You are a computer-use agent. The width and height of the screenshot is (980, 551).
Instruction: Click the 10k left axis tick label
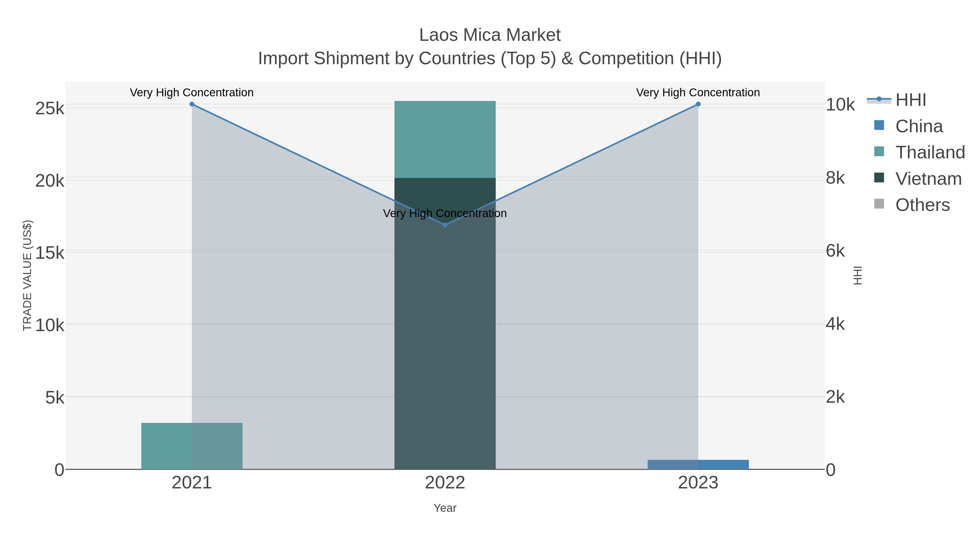[x=50, y=325]
